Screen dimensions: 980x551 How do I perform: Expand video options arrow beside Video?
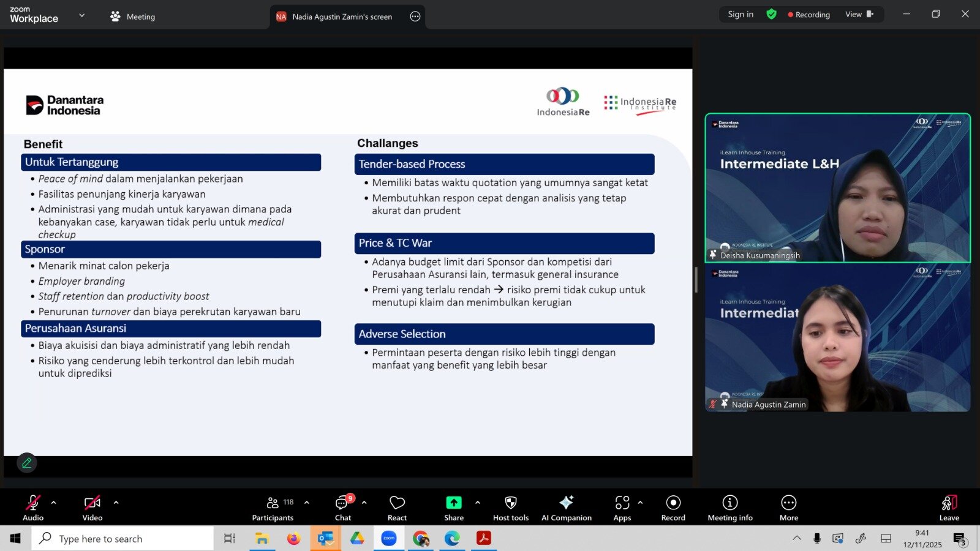point(116,503)
